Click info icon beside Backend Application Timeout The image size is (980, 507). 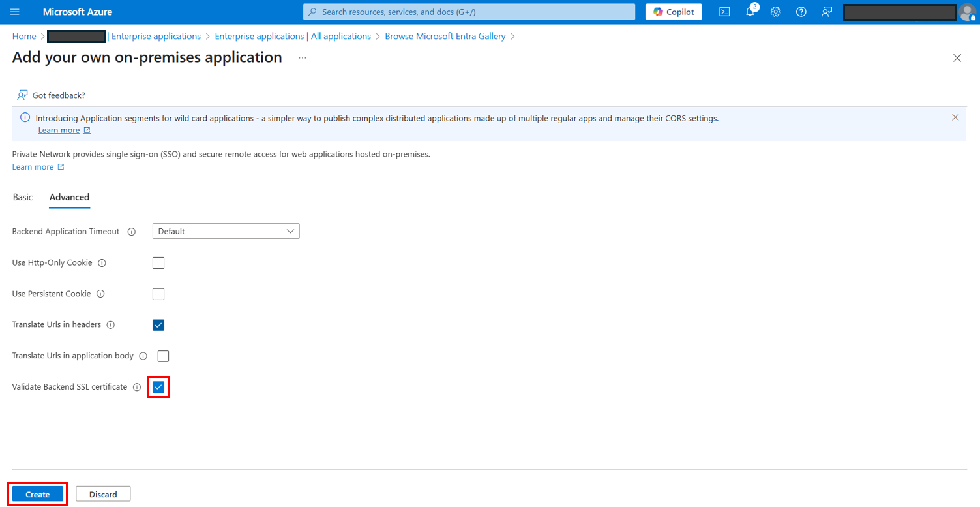tap(132, 232)
